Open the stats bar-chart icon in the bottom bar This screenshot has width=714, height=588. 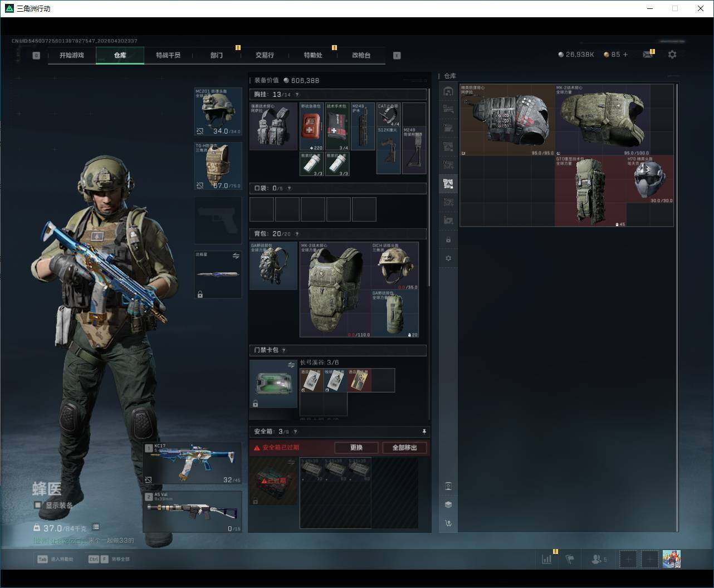[546, 558]
